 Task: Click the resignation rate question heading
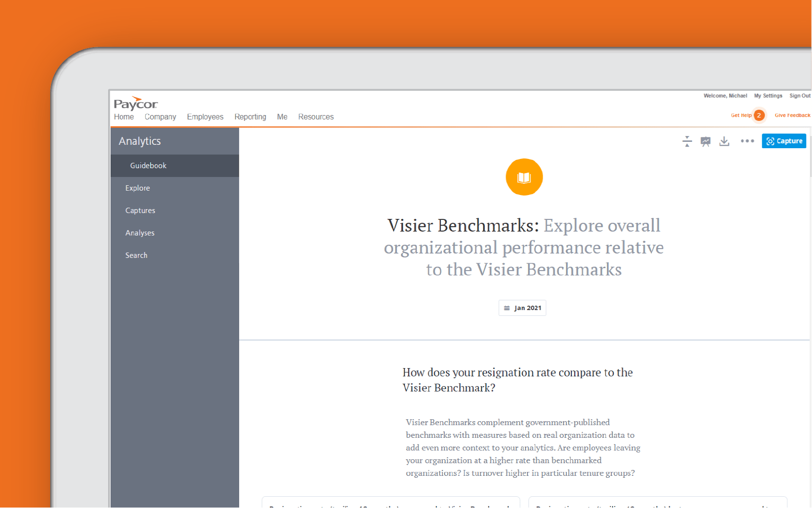[517, 380]
